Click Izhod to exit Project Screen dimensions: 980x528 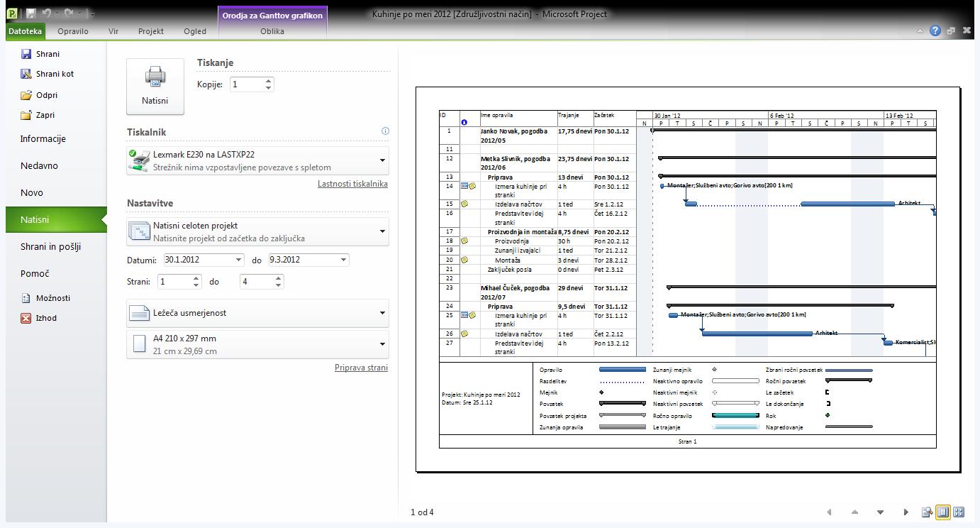click(39, 318)
